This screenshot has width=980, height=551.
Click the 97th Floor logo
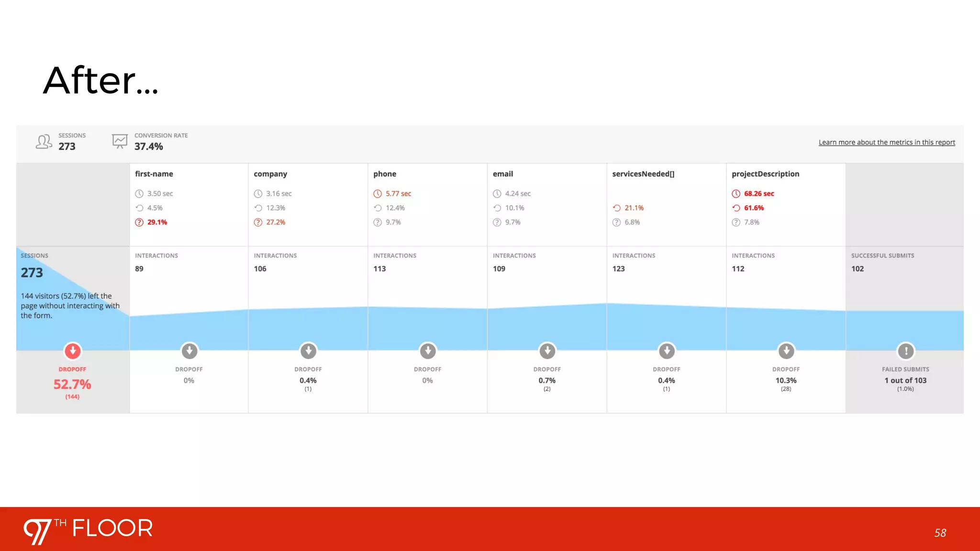coord(88,530)
